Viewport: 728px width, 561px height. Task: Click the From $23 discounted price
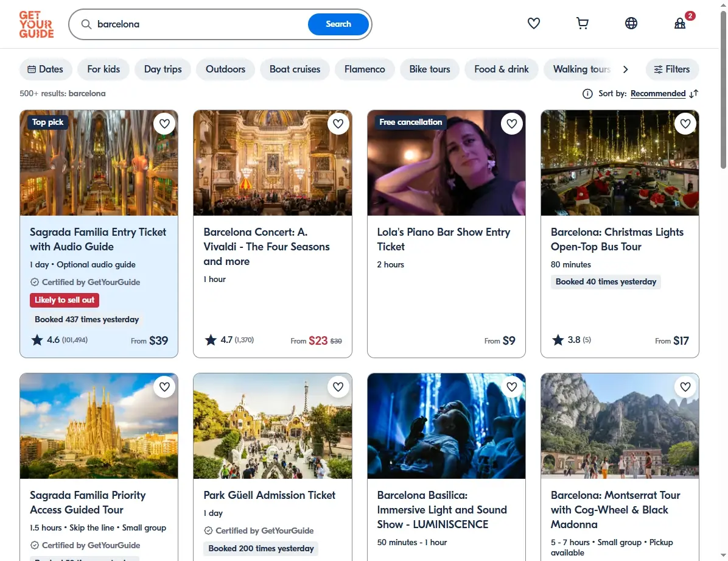pos(316,340)
